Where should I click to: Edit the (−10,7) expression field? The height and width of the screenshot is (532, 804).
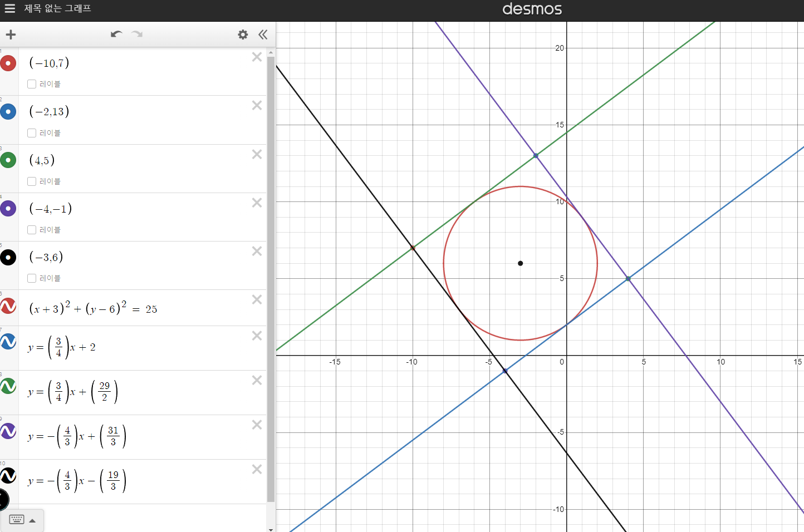pyautogui.click(x=49, y=63)
